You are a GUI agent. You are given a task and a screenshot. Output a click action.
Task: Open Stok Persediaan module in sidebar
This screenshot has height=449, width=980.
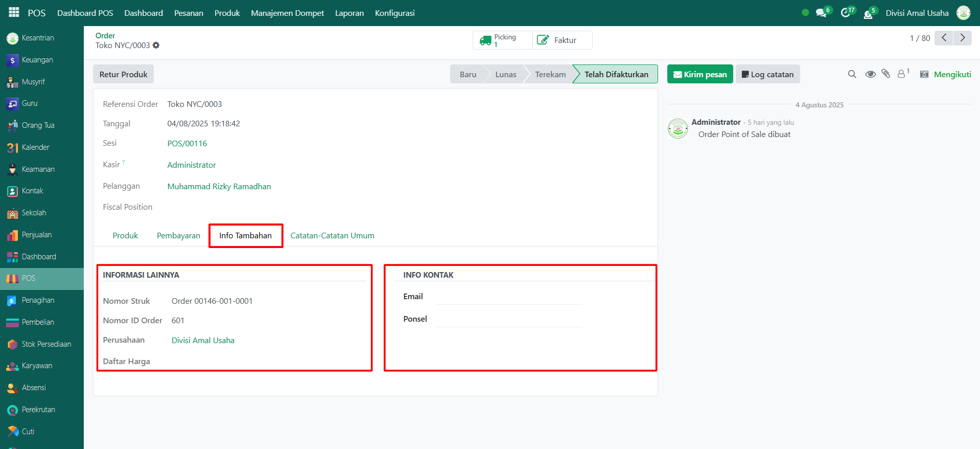pyautogui.click(x=46, y=344)
